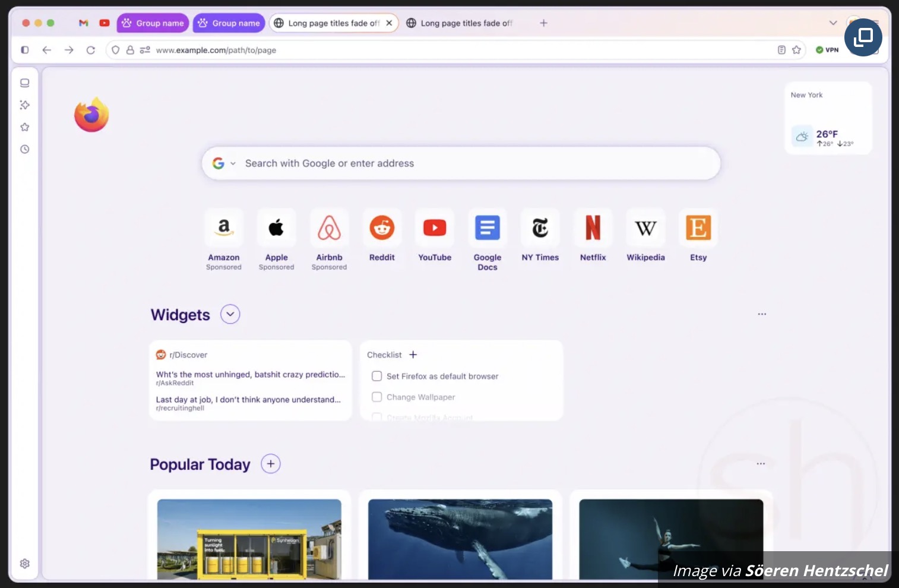The height and width of the screenshot is (588, 899).
Task: Switch to second 'Long page titles' tab
Action: pos(460,23)
